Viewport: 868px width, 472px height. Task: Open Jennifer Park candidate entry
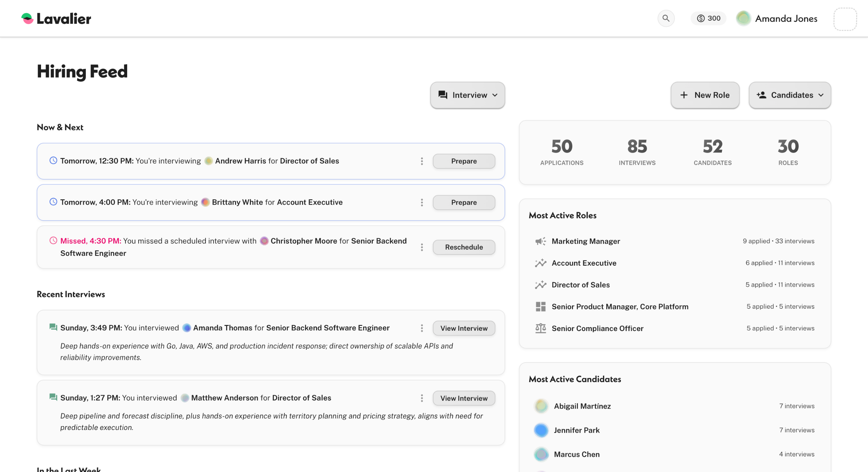pyautogui.click(x=576, y=430)
